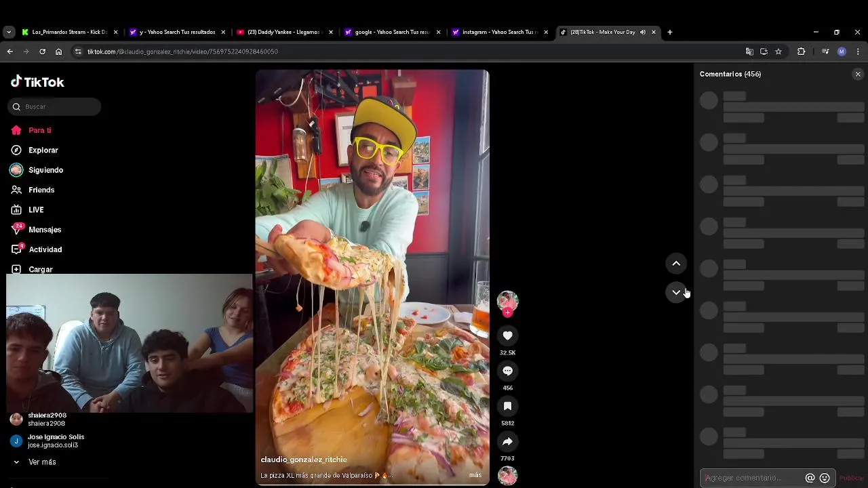Image resolution: width=868 pixels, height=488 pixels.
Task: Follow creator via red plus badge
Action: tap(507, 312)
